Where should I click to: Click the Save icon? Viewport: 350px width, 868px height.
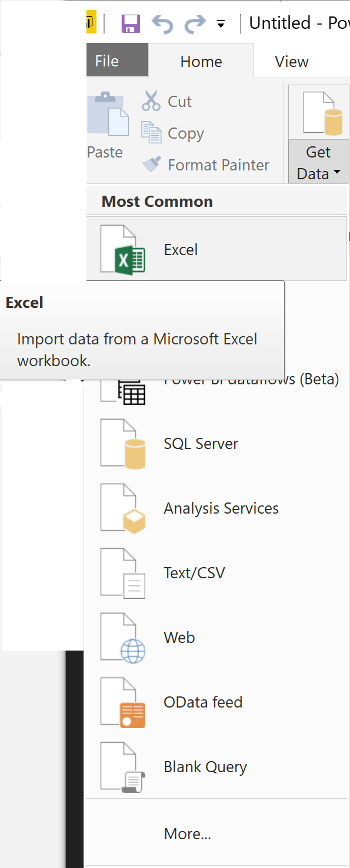[130, 23]
